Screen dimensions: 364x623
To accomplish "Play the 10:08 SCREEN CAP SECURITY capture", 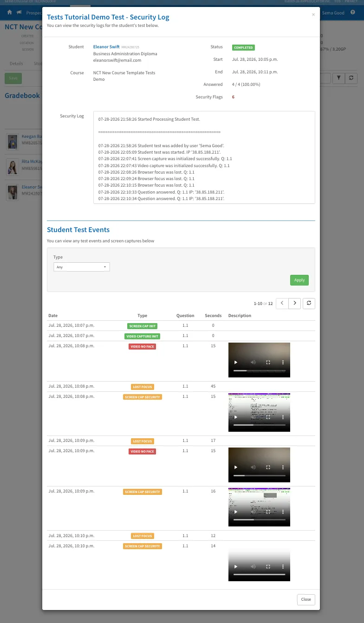I will [x=235, y=416].
